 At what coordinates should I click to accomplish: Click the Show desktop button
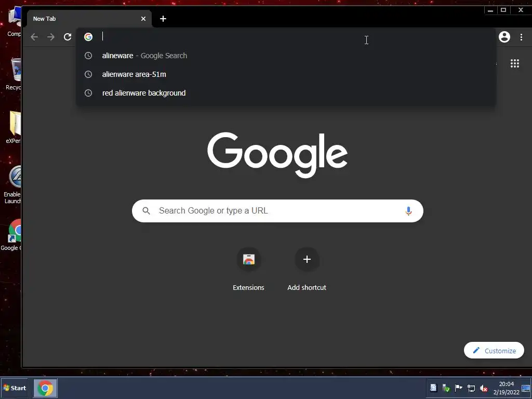click(x=526, y=388)
